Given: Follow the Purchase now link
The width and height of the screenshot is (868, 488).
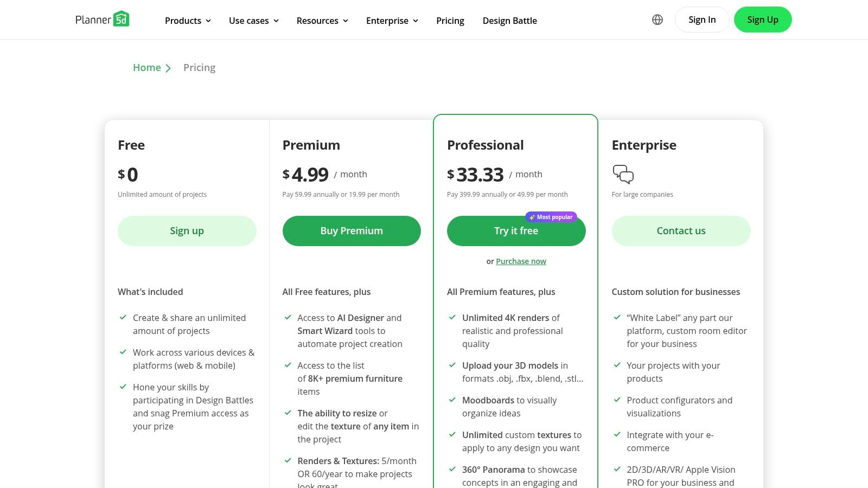Looking at the screenshot, I should (x=521, y=261).
